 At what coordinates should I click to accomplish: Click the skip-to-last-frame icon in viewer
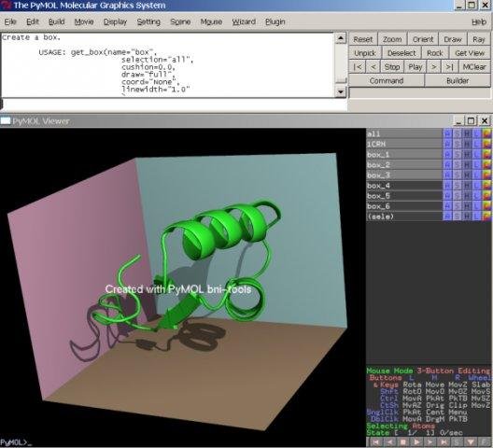coord(444,442)
